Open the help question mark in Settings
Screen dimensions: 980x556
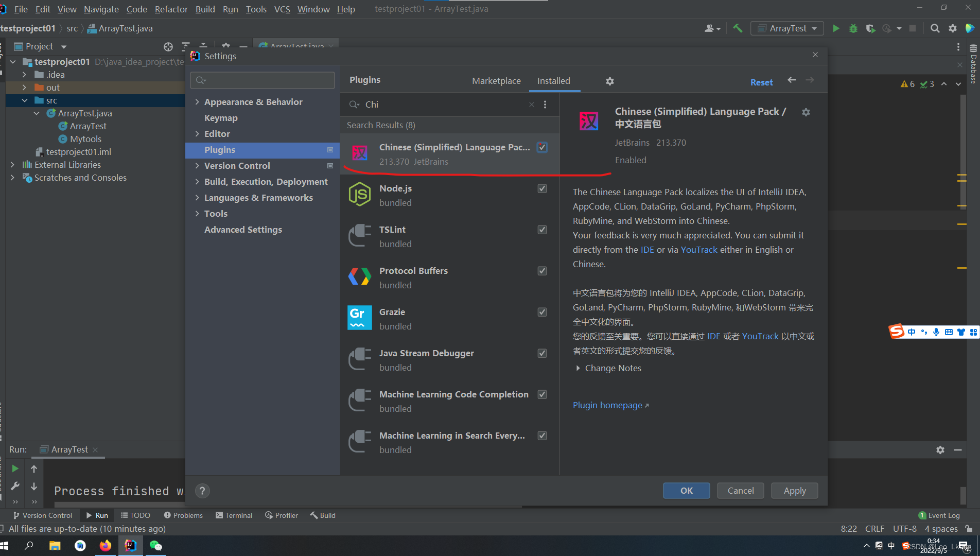point(202,491)
